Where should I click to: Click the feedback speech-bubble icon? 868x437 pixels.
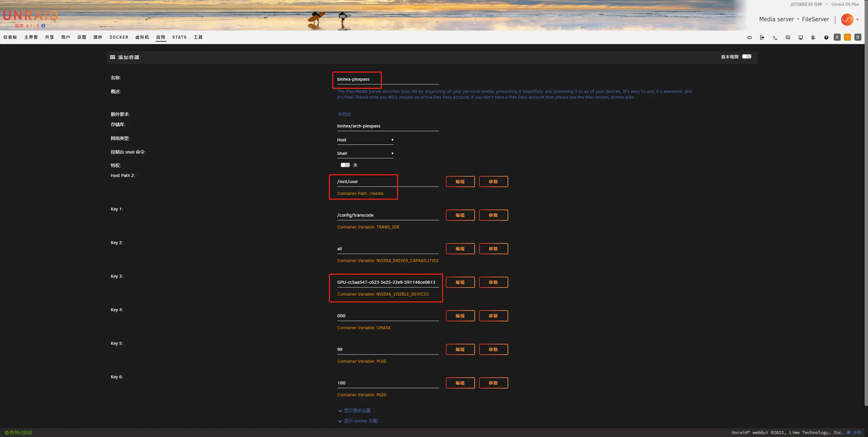pyautogui.click(x=788, y=37)
